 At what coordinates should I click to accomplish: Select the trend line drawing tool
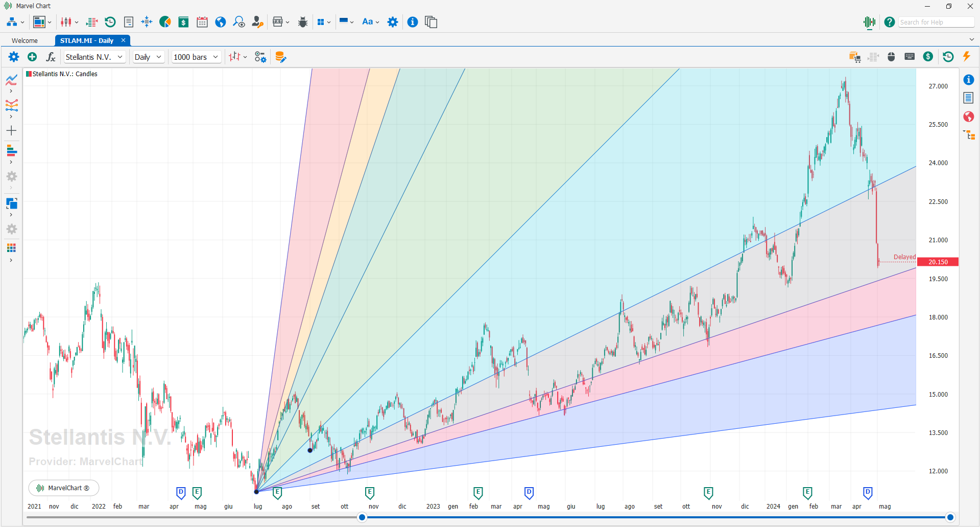pyautogui.click(x=11, y=80)
